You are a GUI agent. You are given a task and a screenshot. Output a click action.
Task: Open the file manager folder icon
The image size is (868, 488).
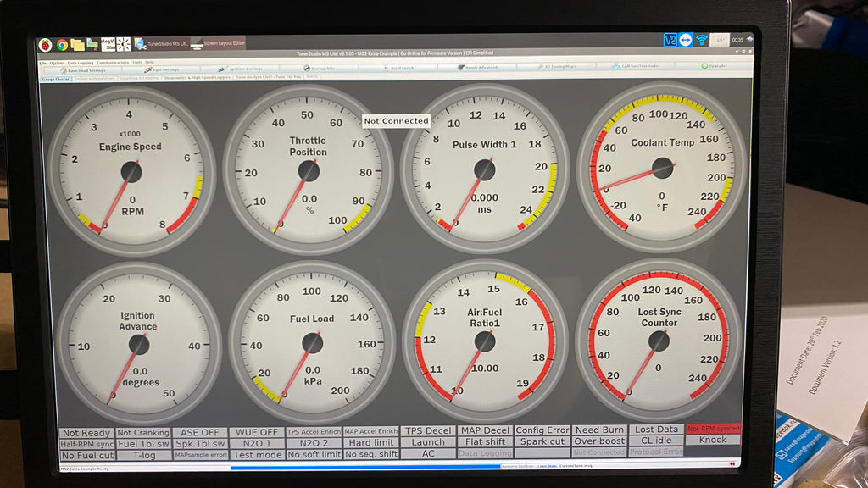[77, 44]
